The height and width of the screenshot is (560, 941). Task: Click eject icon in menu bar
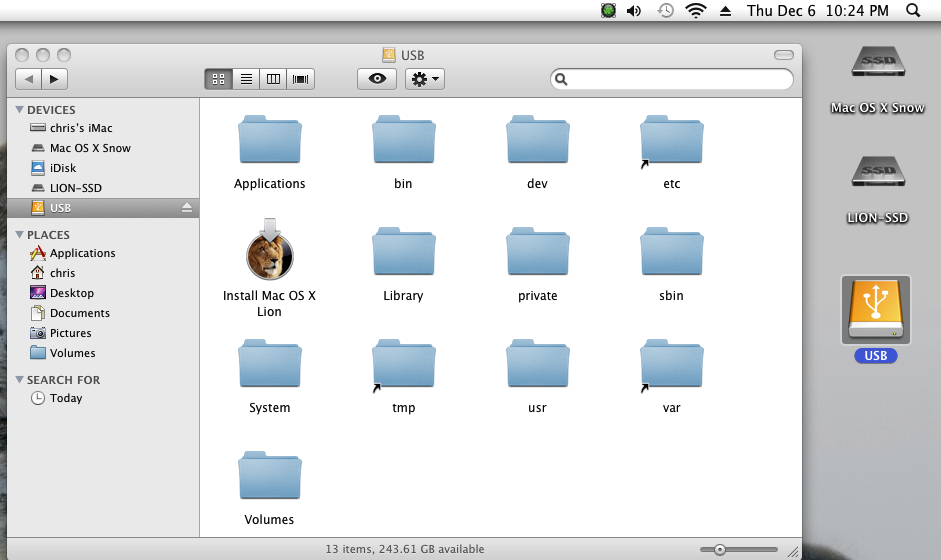pos(726,11)
